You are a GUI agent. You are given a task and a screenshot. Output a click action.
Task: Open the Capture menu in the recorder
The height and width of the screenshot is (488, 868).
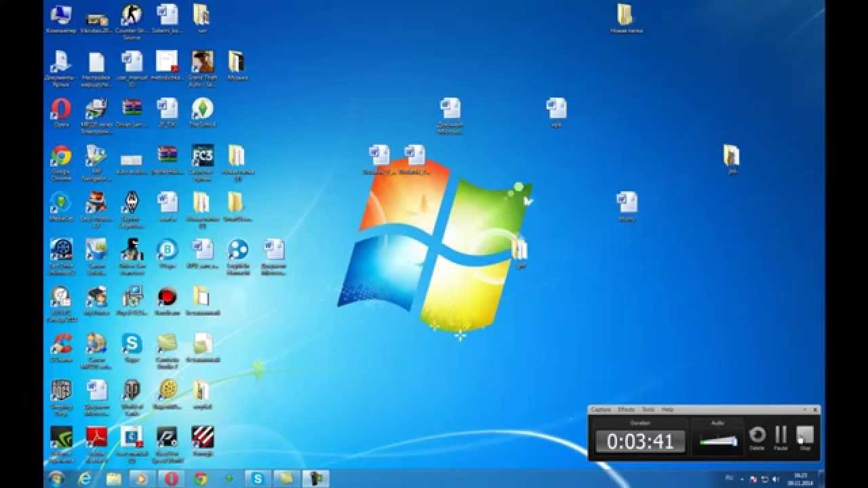point(601,409)
